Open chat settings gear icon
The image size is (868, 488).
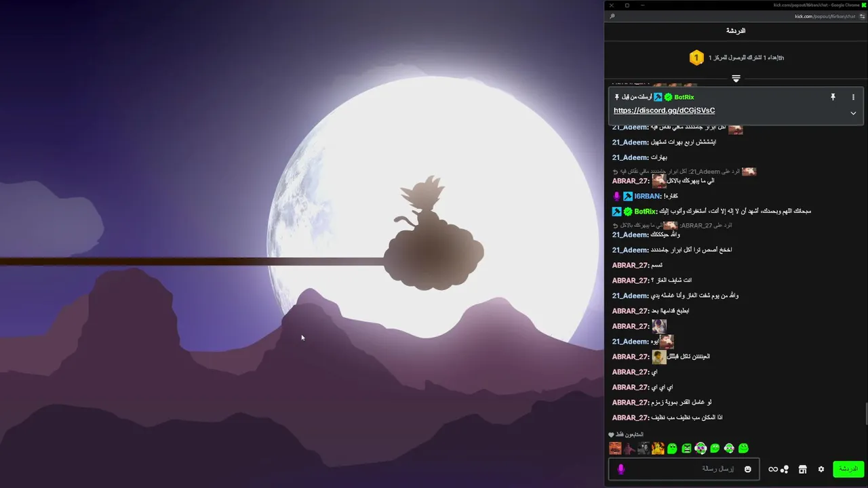821,469
